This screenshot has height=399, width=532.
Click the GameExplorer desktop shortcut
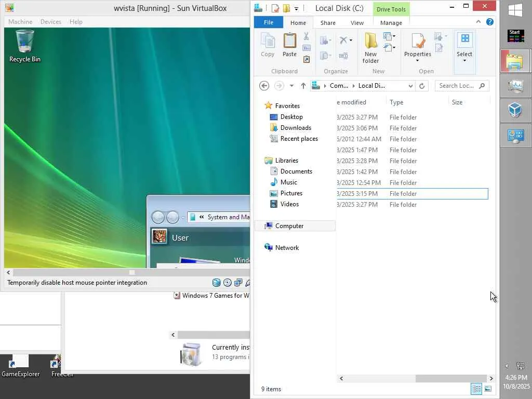point(20,366)
